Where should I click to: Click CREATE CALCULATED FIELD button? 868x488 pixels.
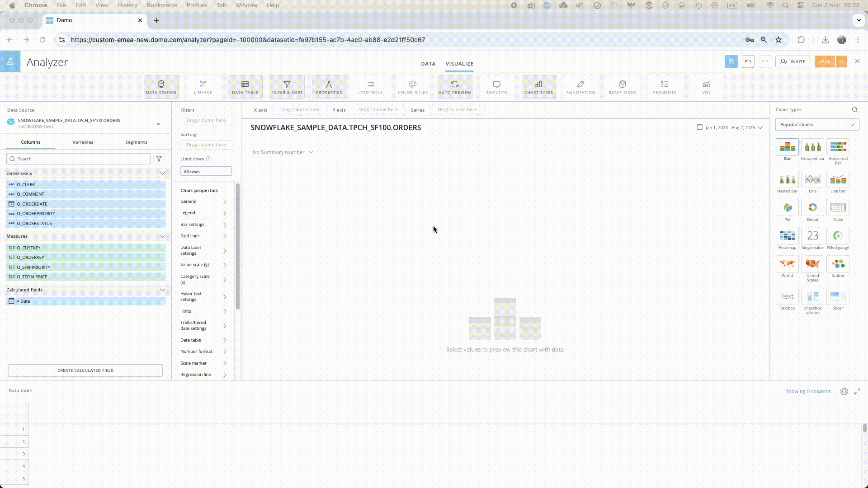pos(85,371)
